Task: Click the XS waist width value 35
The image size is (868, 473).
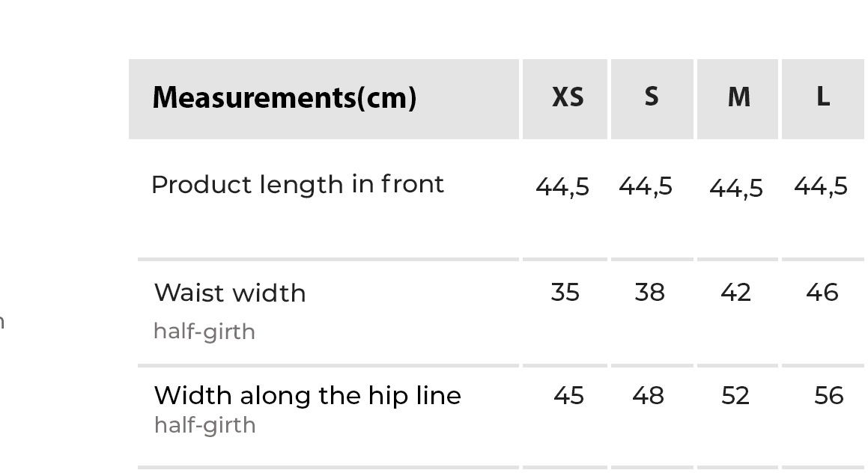Action: pyautogui.click(x=565, y=293)
